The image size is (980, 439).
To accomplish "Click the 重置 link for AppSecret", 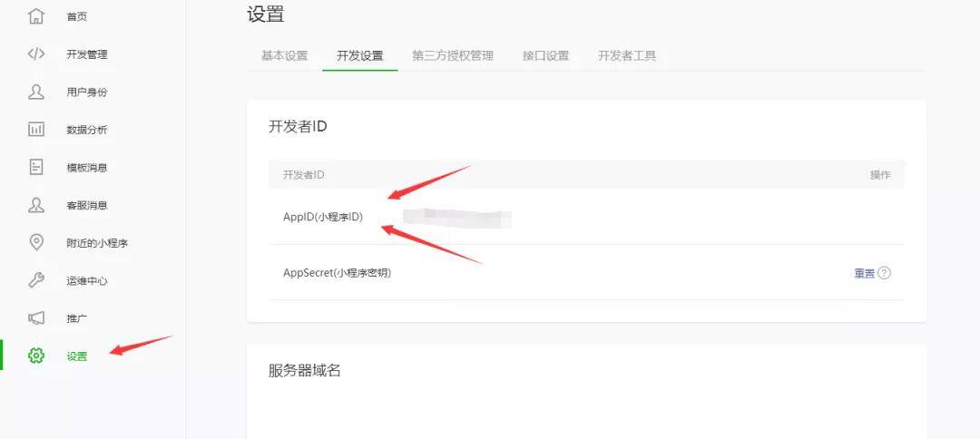I will 865,274.
